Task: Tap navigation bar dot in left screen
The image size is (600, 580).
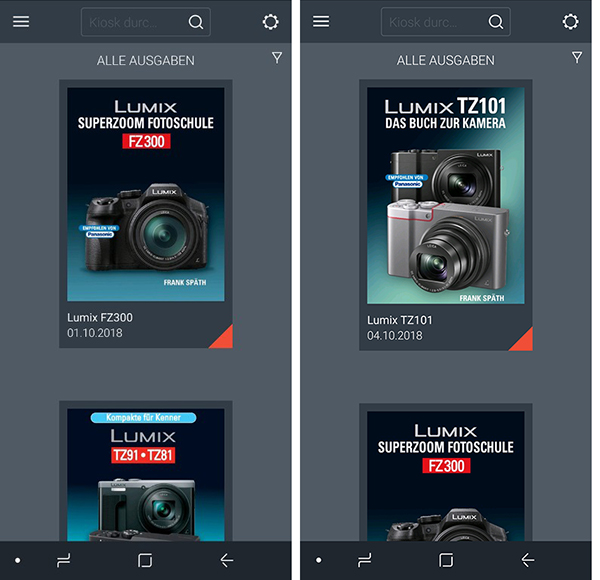Action: coord(18,560)
